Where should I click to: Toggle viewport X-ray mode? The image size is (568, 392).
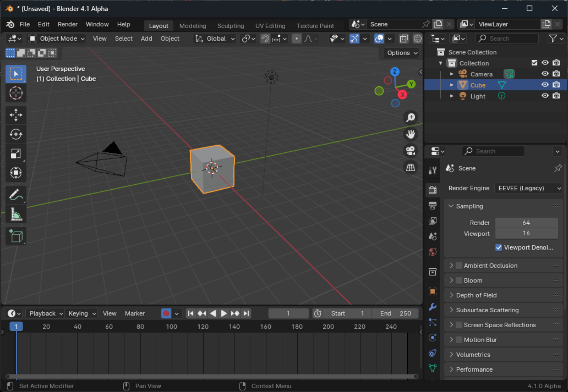[x=404, y=38]
